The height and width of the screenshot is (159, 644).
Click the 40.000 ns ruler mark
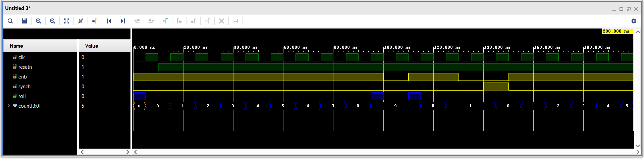tap(246, 47)
